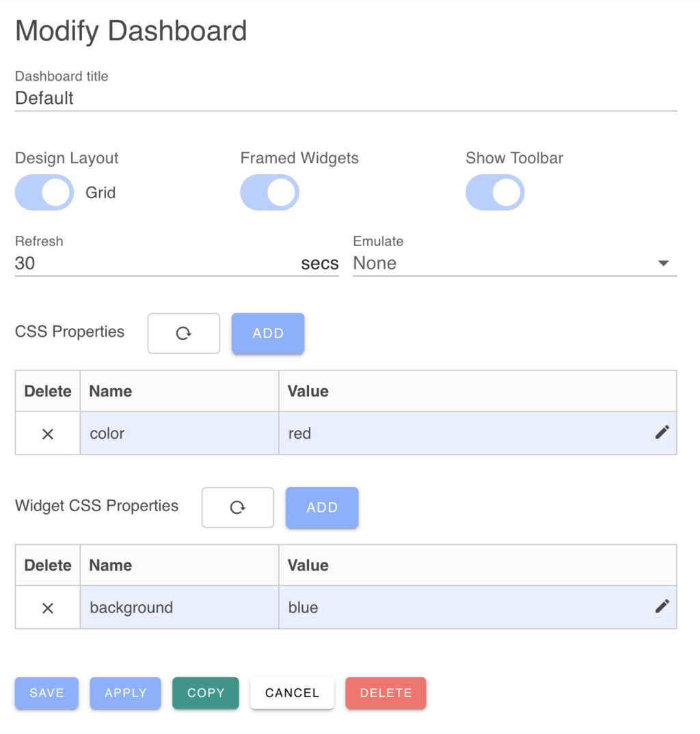Delete the Default dashboard
Image resolution: width=700 pixels, height=734 pixels.
[x=386, y=692]
